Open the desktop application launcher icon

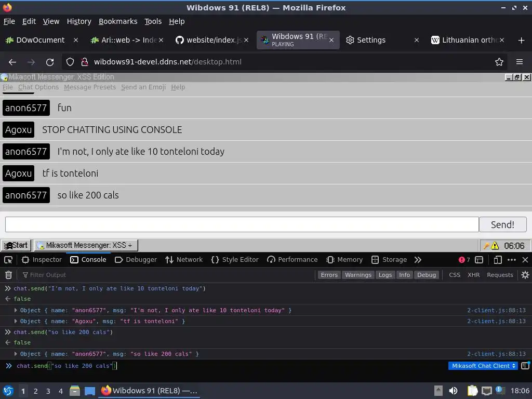(8, 391)
